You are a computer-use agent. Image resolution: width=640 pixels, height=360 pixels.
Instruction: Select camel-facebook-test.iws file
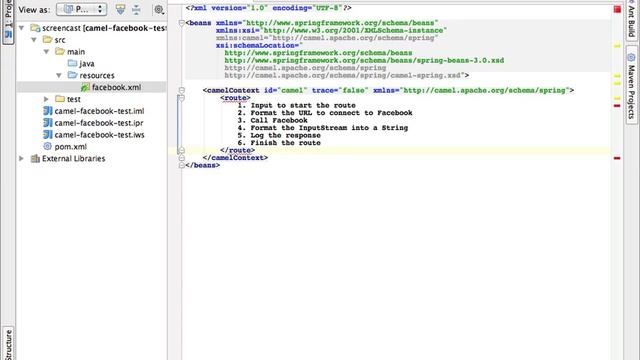[99, 134]
